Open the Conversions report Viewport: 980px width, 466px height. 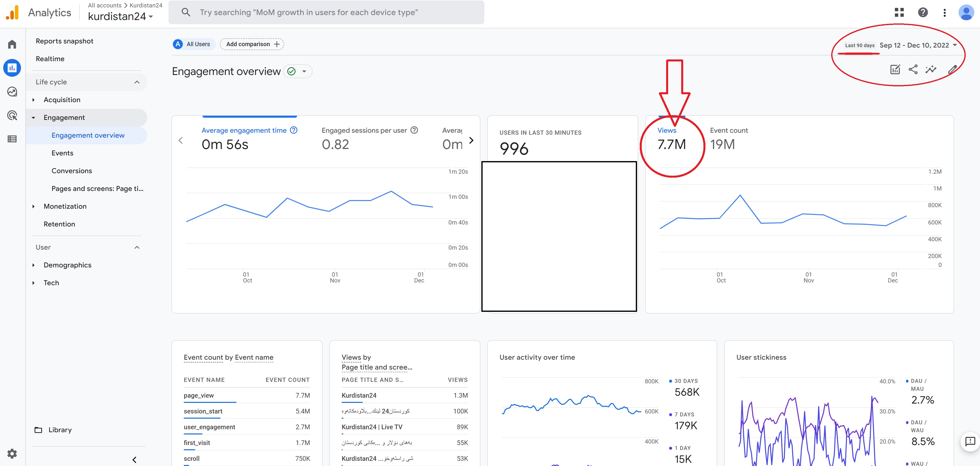(72, 171)
